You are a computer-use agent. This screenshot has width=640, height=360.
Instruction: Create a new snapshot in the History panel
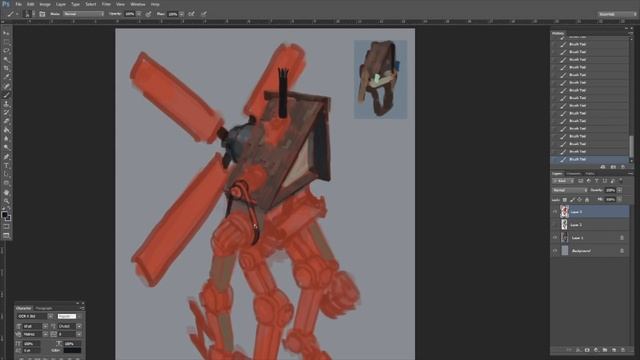coord(613,167)
